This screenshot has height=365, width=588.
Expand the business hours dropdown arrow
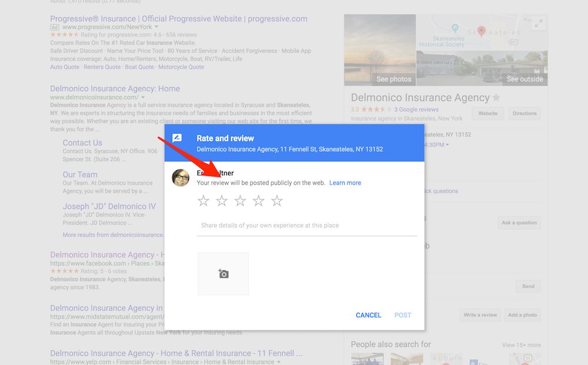click(447, 145)
